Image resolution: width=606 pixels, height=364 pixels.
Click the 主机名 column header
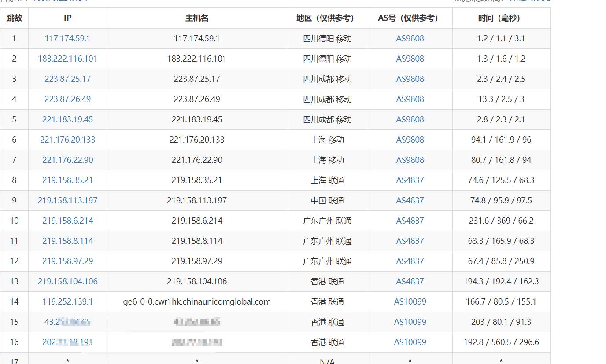(197, 18)
